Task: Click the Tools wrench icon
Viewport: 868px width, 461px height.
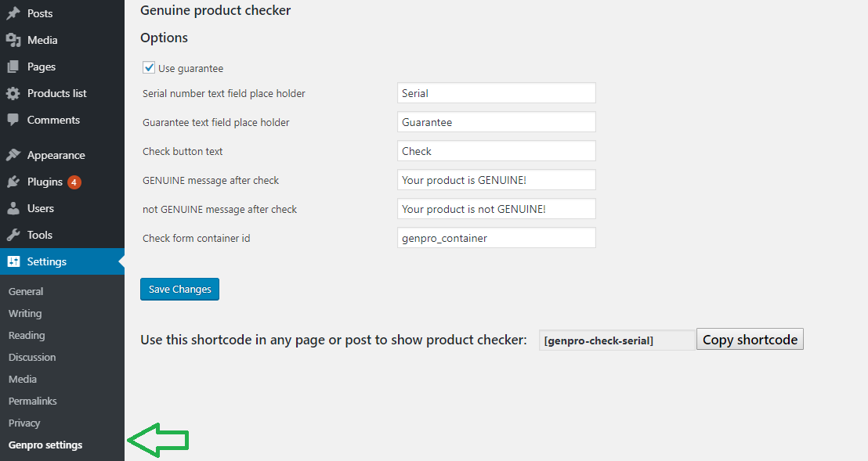Action: click(13, 235)
